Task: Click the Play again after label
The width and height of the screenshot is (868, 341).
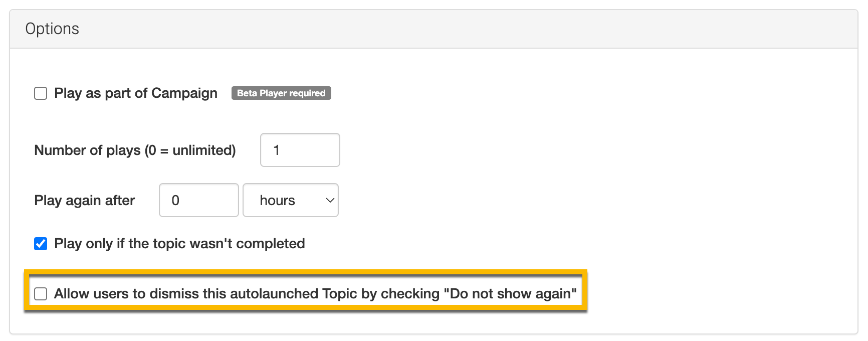Action: [84, 200]
